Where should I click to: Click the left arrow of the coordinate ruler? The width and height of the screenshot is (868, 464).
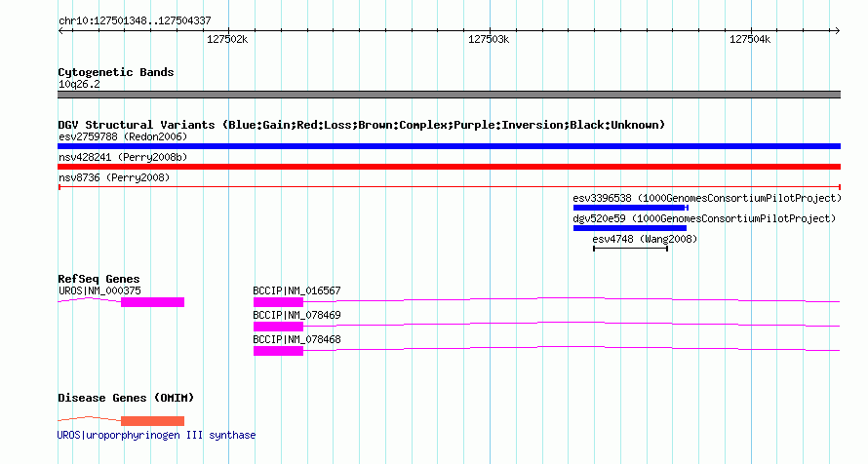[60, 31]
